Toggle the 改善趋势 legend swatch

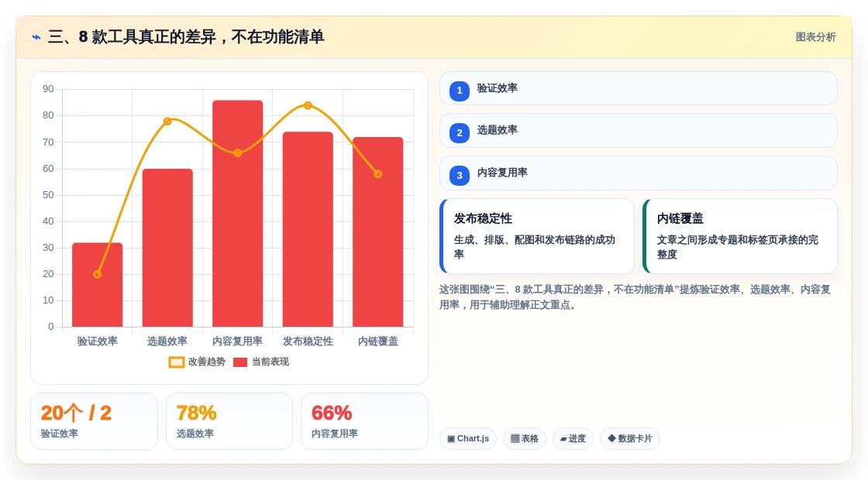pos(177,362)
